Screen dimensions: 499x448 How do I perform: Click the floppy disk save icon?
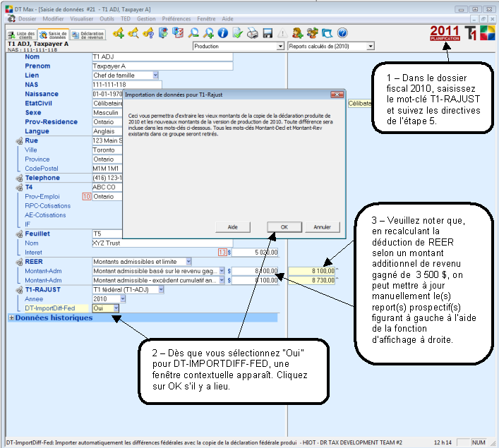tap(267, 32)
